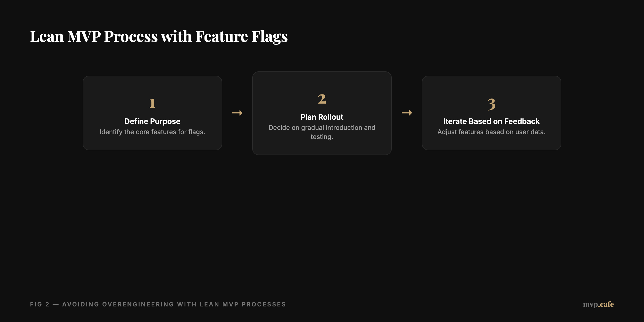This screenshot has width=644, height=322.
Task: Click 'Identify the core features for flags.' text
Action: point(152,132)
